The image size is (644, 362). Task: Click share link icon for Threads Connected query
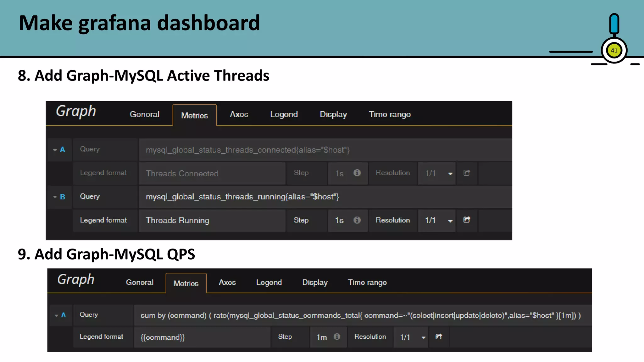(x=467, y=173)
